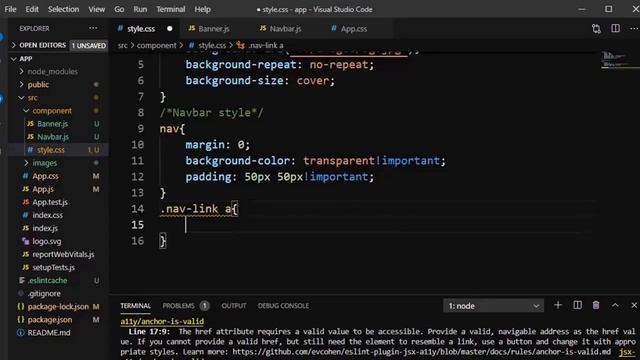Image resolution: width=640 pixels, height=360 pixels.
Task: Create a new terminal with plus icon
Action: click(558, 305)
